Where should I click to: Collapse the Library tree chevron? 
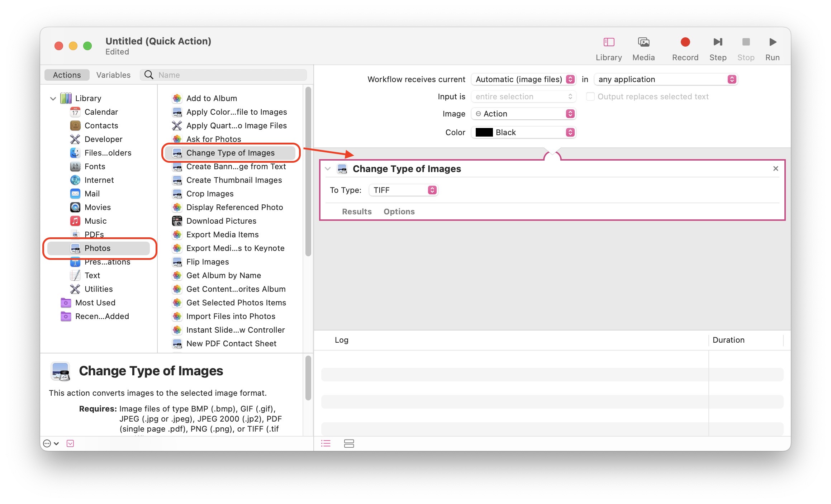[53, 99]
